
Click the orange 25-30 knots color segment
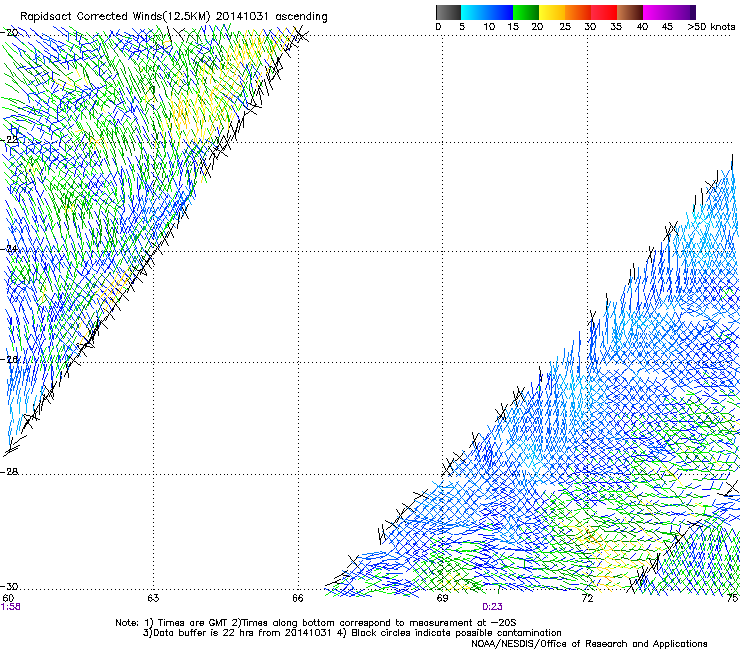point(578,12)
